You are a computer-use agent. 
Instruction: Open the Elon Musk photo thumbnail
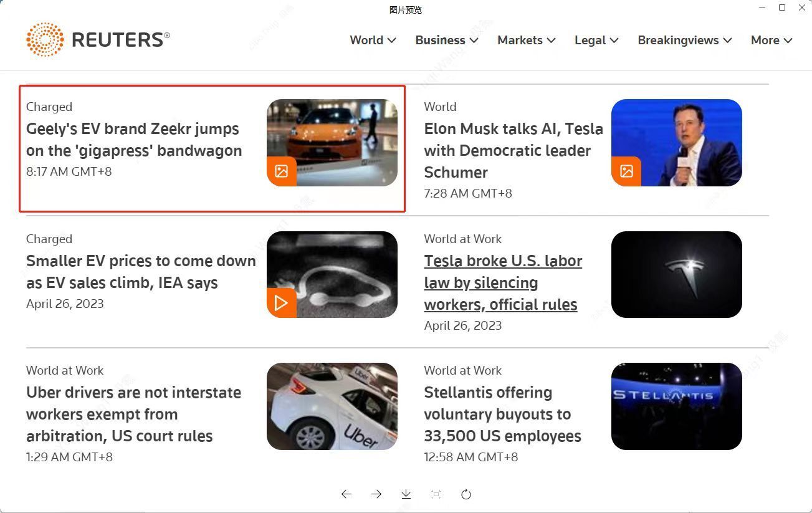click(677, 143)
